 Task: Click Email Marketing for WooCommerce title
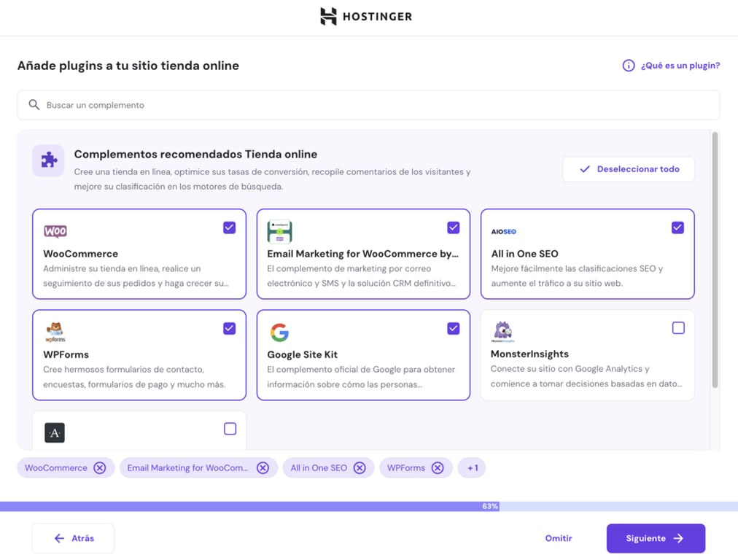(362, 254)
